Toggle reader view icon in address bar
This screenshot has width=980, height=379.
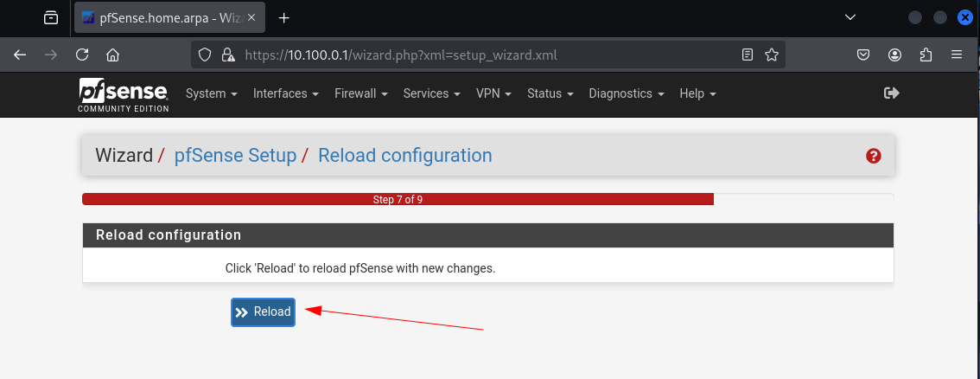point(748,55)
